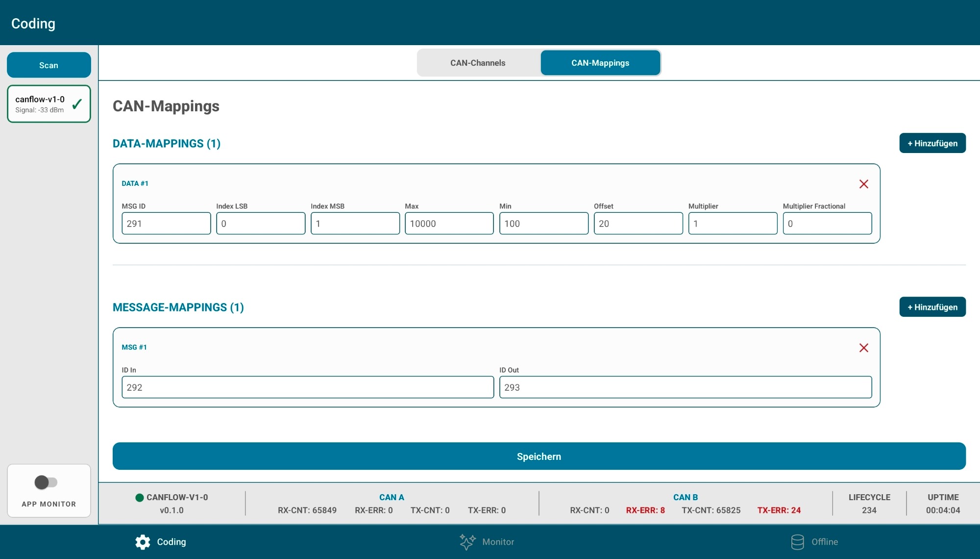Delete DATA #1 mapping with red X
980x559 pixels.
[863, 184]
